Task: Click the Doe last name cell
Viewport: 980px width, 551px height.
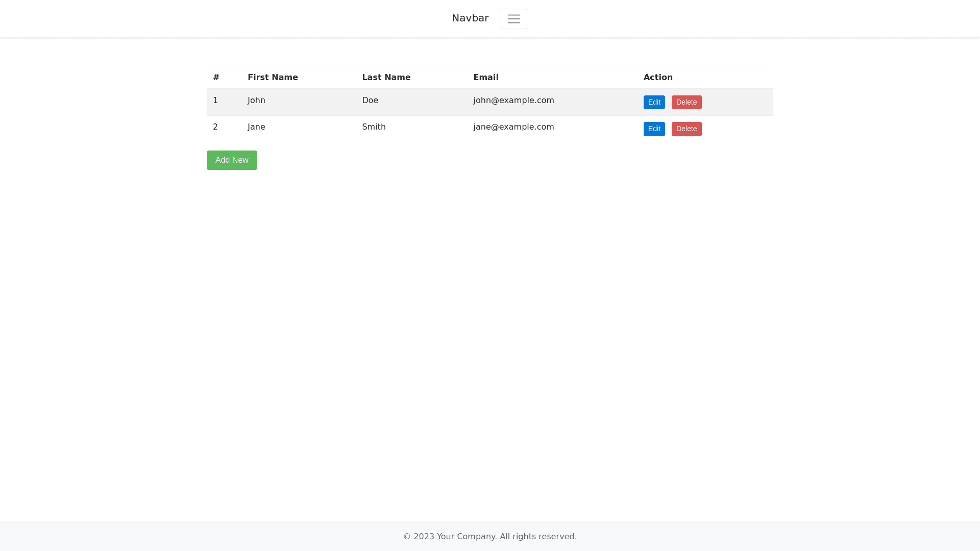Action: (370, 101)
